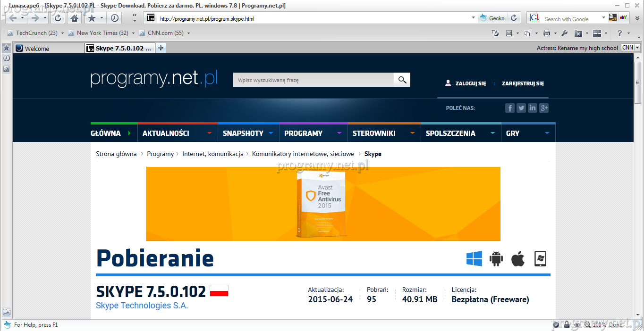The image size is (644, 331).
Task: Switch rendering engine via Gecko button
Action: click(x=492, y=18)
